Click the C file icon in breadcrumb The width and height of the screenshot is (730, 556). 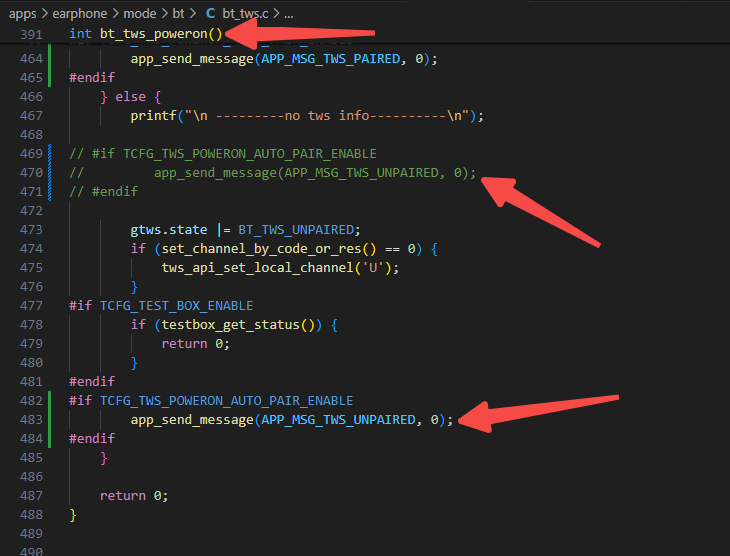210,14
